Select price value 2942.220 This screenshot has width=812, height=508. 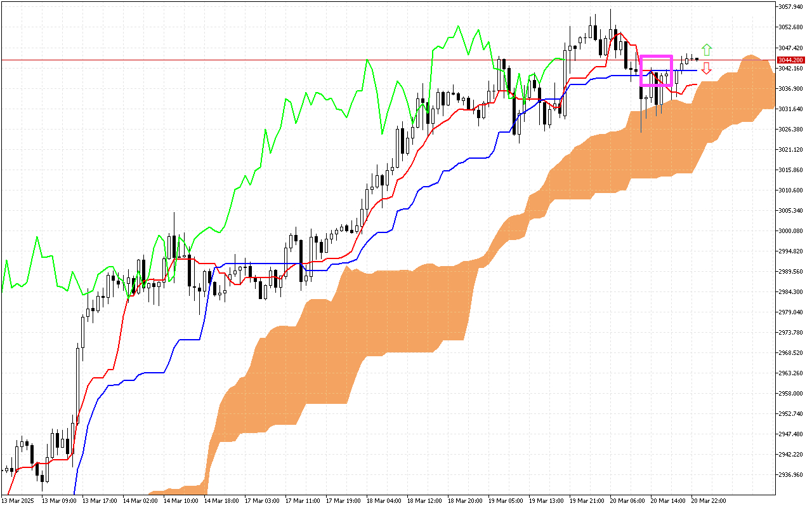click(x=791, y=454)
